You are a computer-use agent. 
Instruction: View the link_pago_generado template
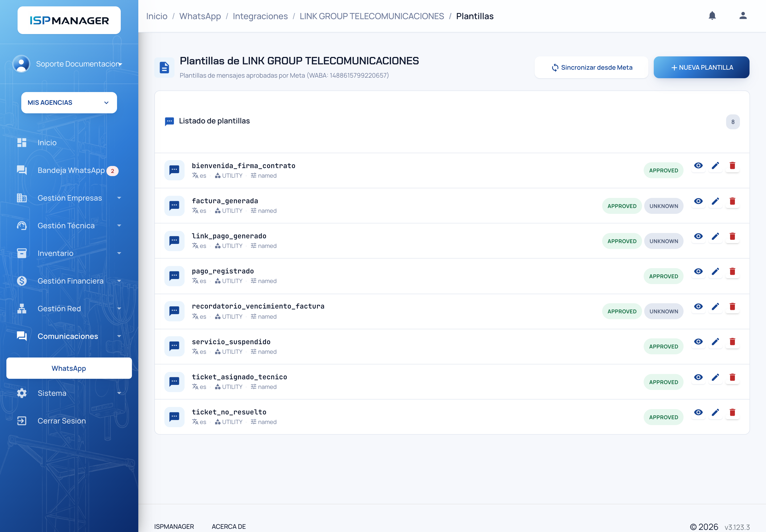click(x=698, y=236)
